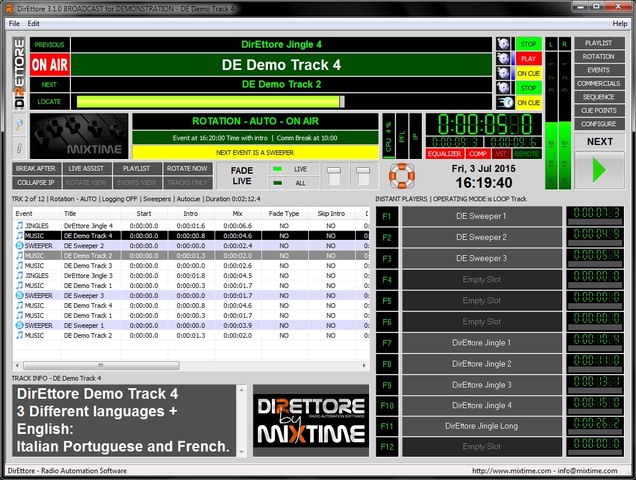Toggle the COMP compressor button

pyautogui.click(x=477, y=154)
